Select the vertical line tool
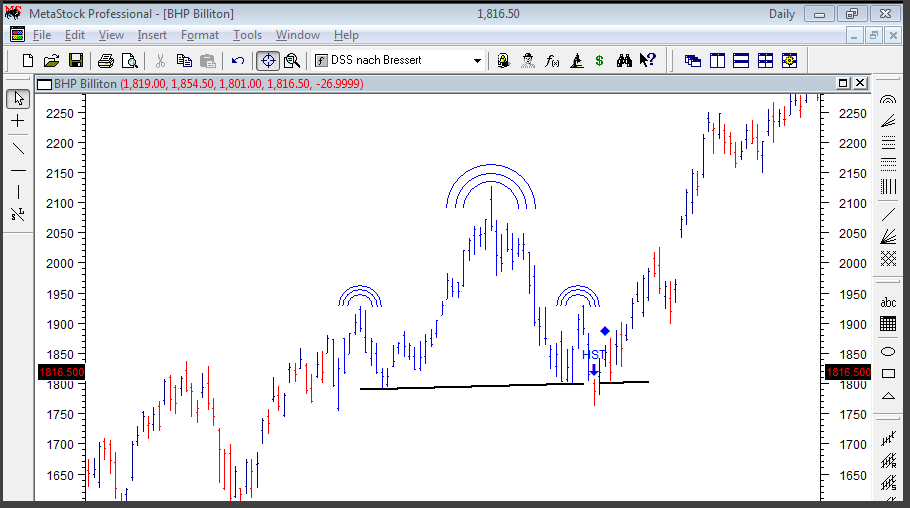Viewport: 910px width, 508px height. (18, 192)
